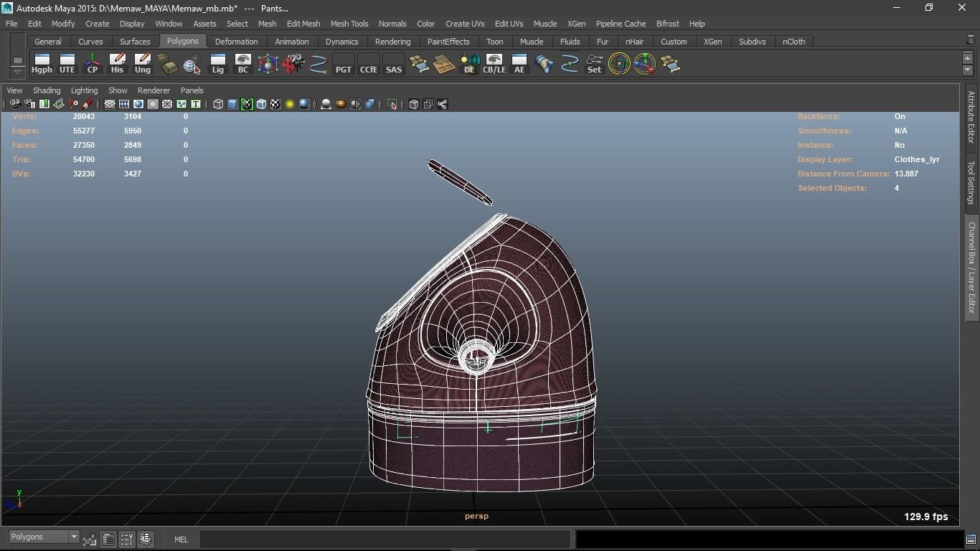Click the MEL command input field
Screen dimensions: 980x551
385,540
